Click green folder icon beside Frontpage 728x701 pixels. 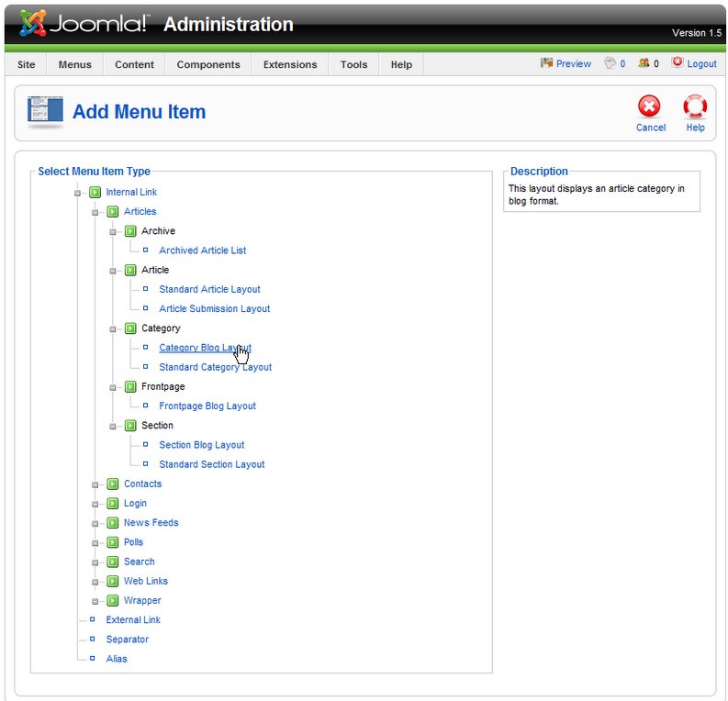coord(130,386)
